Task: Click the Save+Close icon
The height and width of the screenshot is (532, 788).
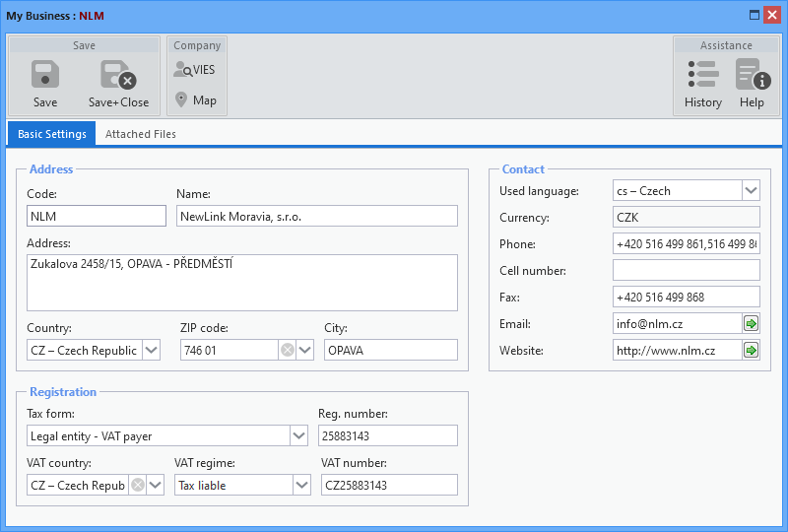Action: (118, 75)
